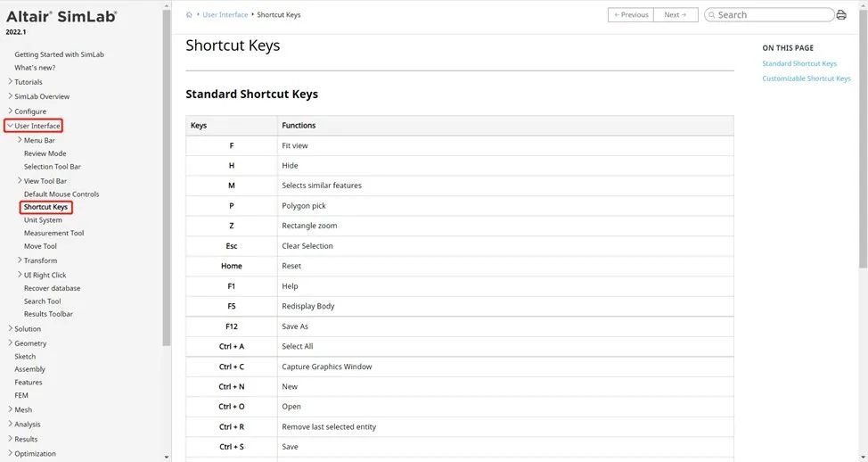This screenshot has height=462, width=868.
Task: Go to the Next page
Action: [x=675, y=15]
